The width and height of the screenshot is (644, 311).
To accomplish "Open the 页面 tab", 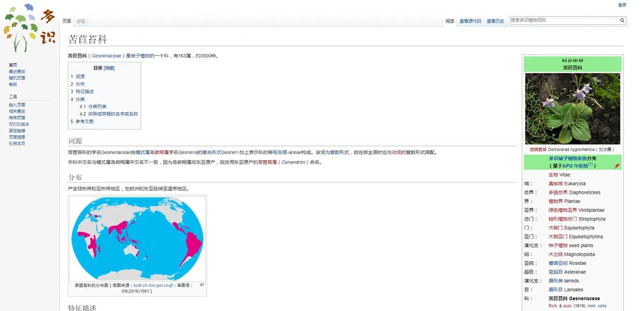I will (x=67, y=21).
